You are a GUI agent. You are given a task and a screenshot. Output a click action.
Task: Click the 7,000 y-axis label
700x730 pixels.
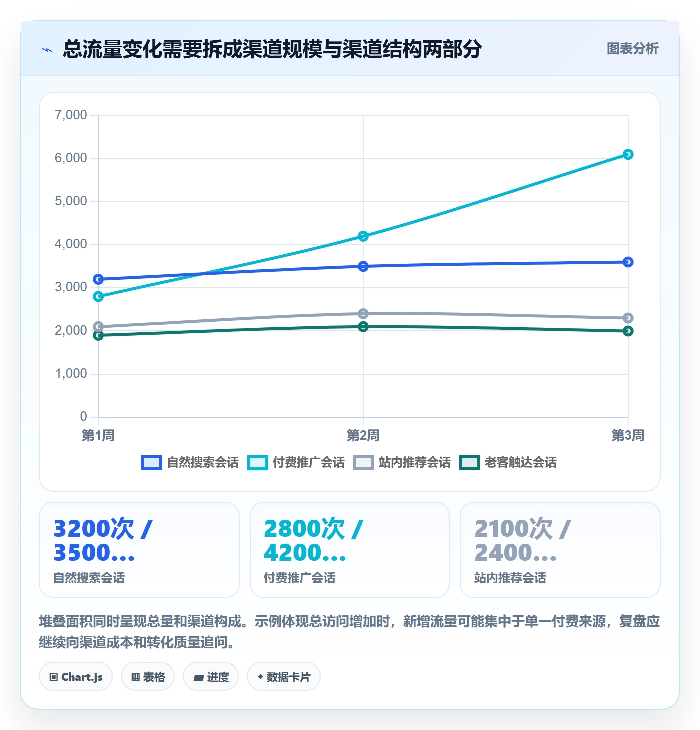click(71, 115)
